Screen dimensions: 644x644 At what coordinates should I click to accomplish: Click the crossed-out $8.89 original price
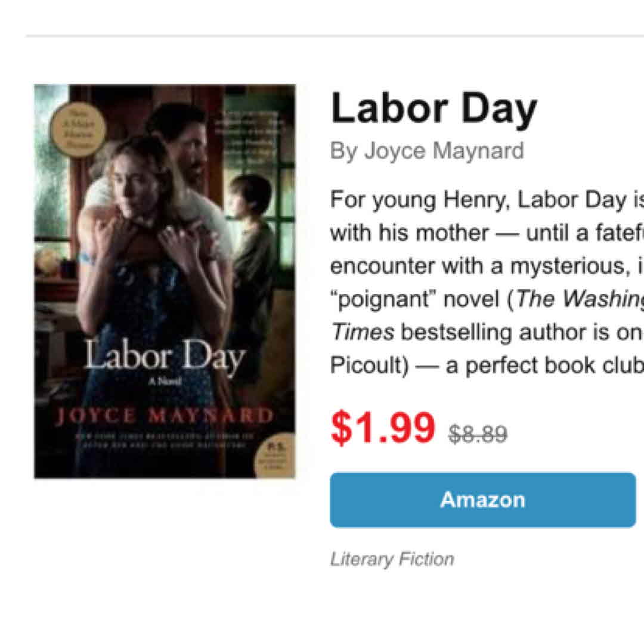pyautogui.click(x=478, y=434)
